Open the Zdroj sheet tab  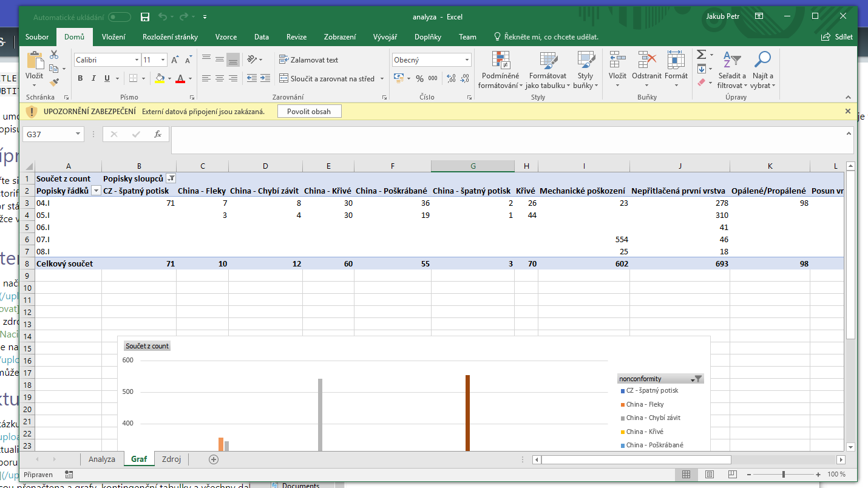tap(171, 459)
